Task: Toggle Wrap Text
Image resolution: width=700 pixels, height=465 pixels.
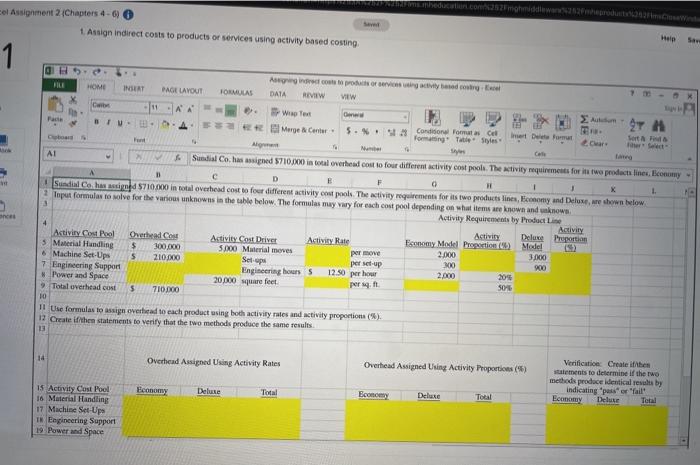Action: [291, 113]
